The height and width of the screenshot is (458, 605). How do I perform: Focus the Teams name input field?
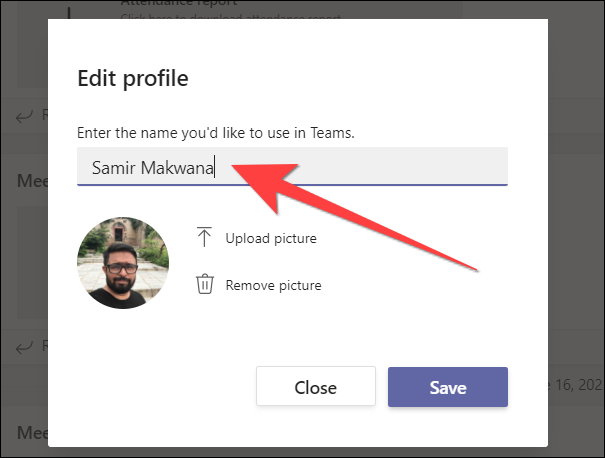[380, 167]
